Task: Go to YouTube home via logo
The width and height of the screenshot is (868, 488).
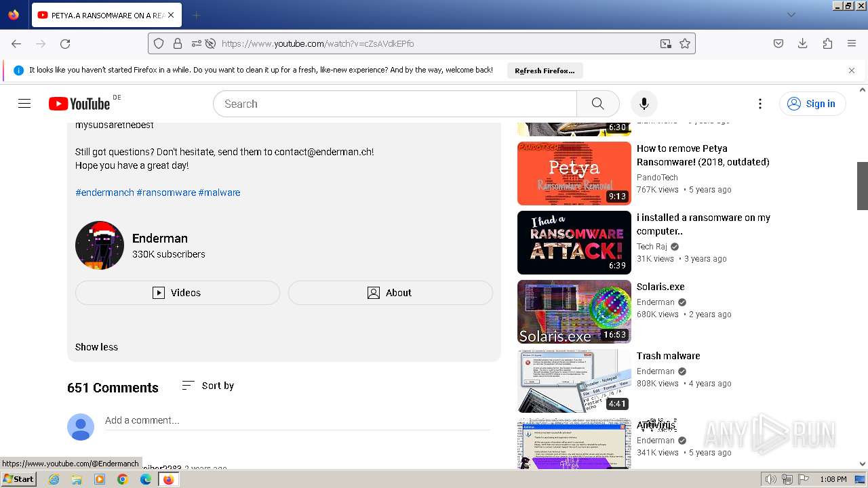Action: (79, 104)
